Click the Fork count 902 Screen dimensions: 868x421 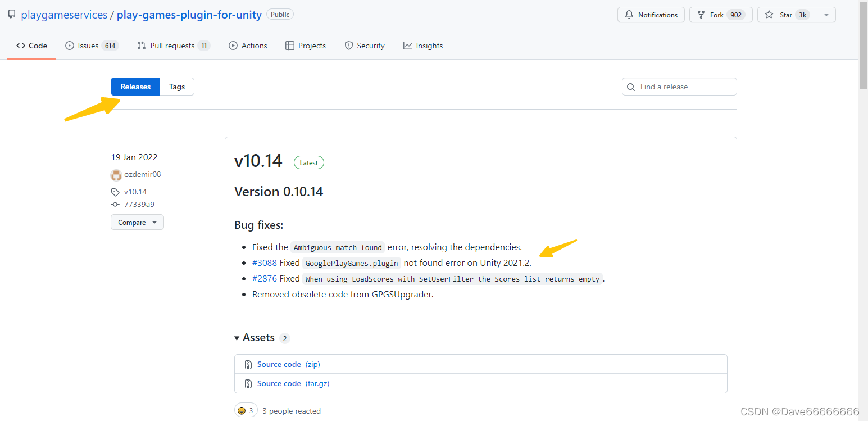point(736,15)
